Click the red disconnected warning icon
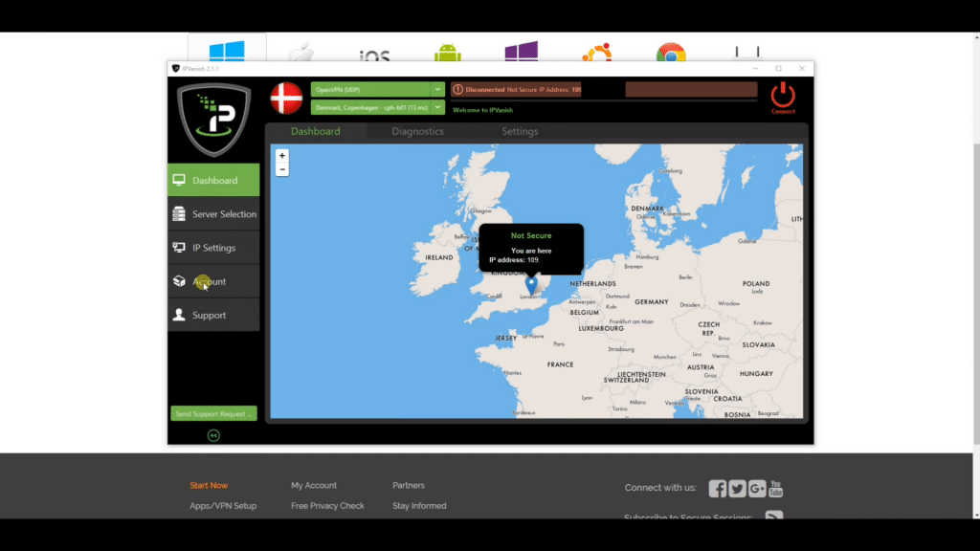Image resolution: width=980 pixels, height=551 pixels. [457, 89]
